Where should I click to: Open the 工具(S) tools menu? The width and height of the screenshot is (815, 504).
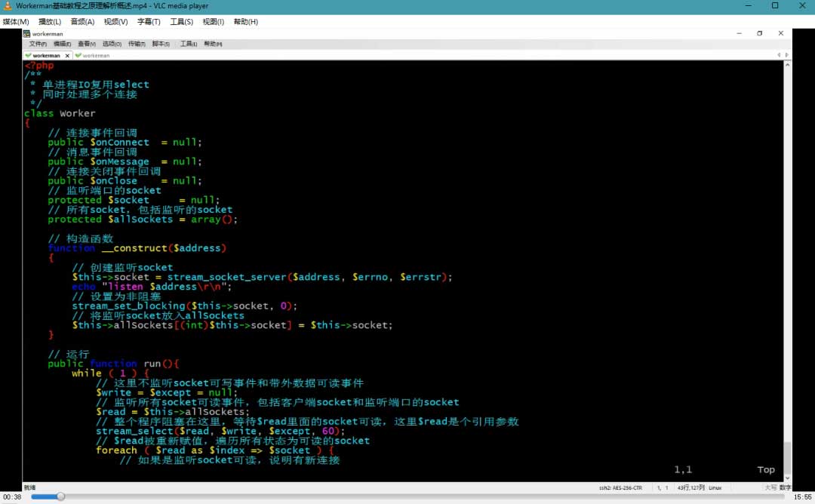(181, 22)
